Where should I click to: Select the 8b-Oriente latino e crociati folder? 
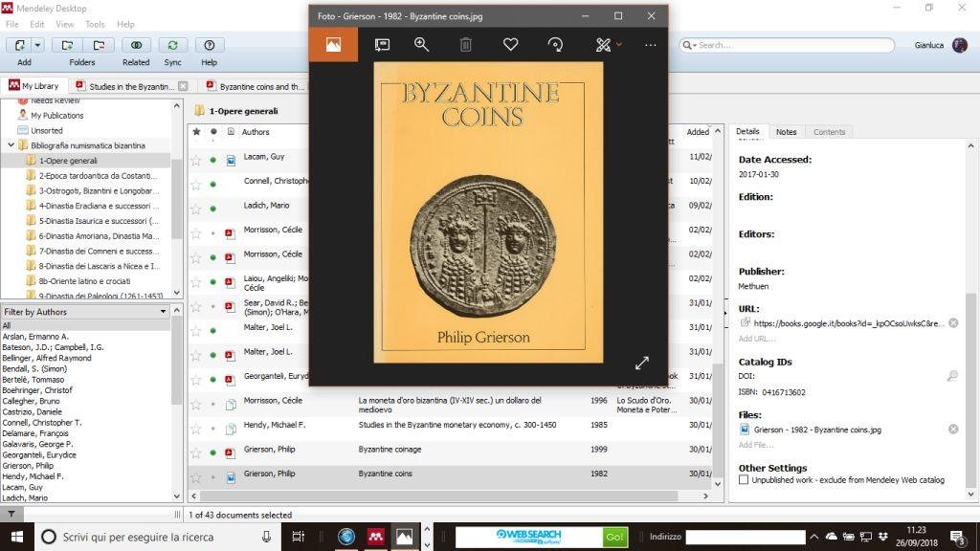click(x=84, y=281)
